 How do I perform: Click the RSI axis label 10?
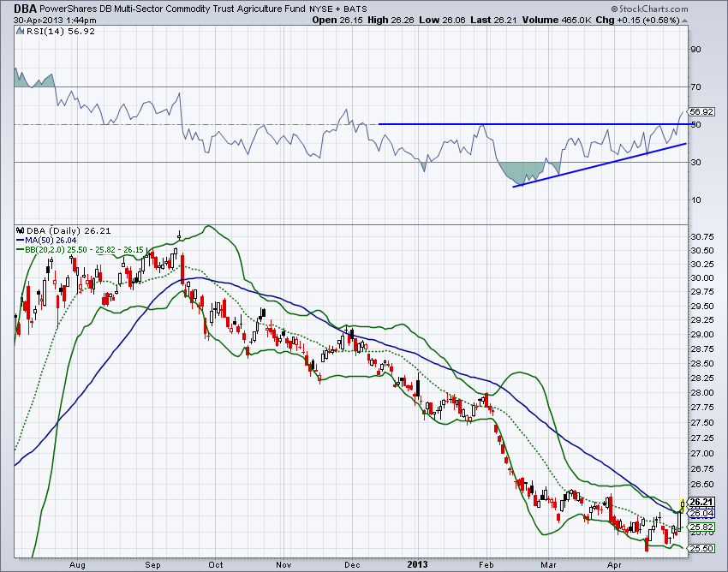coord(696,200)
